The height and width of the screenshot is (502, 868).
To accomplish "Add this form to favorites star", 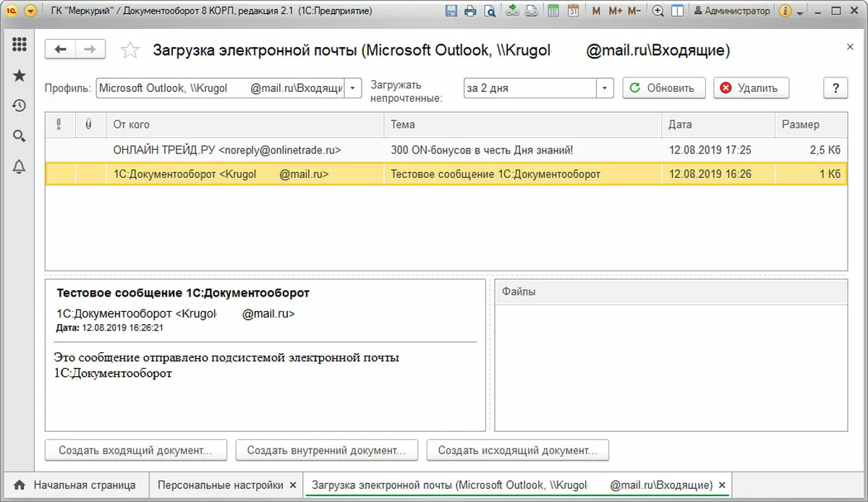I will (x=130, y=50).
